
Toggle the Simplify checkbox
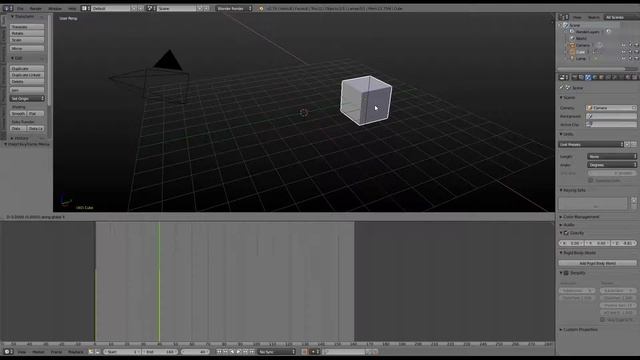(566, 273)
